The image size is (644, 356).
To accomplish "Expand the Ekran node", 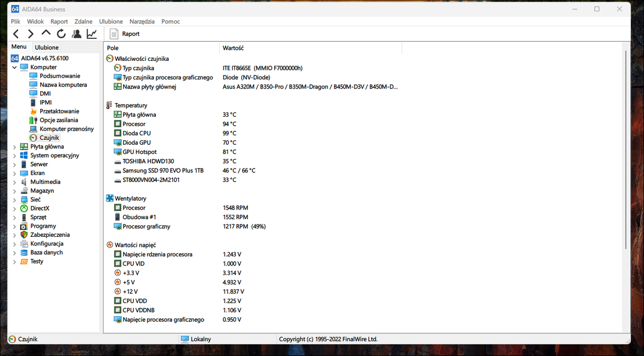I will click(14, 173).
